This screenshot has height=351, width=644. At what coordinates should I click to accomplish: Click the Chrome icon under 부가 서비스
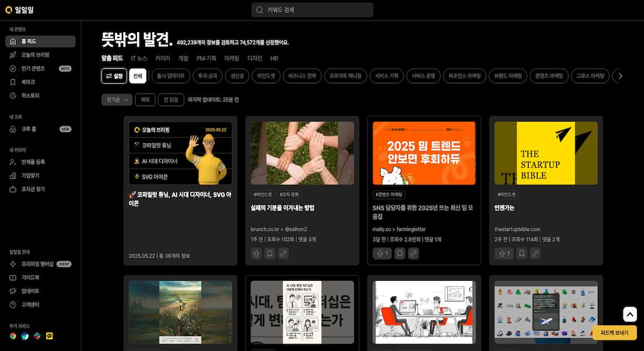point(13,336)
